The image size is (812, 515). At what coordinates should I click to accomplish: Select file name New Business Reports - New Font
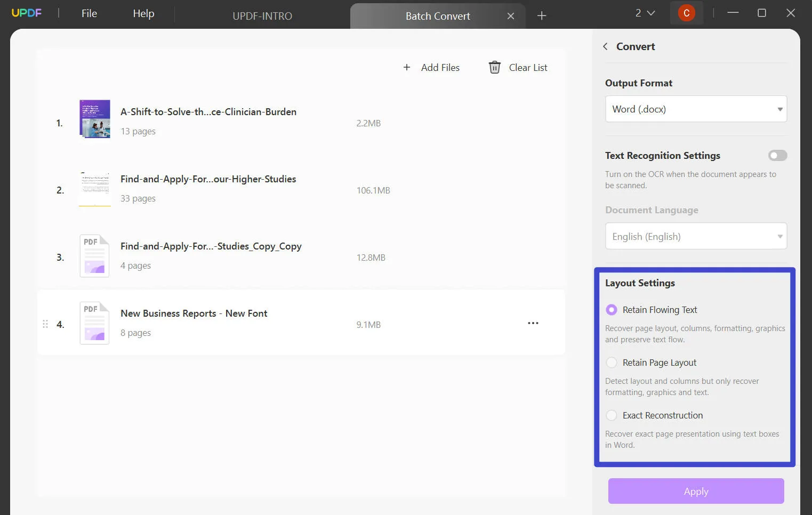tap(194, 313)
